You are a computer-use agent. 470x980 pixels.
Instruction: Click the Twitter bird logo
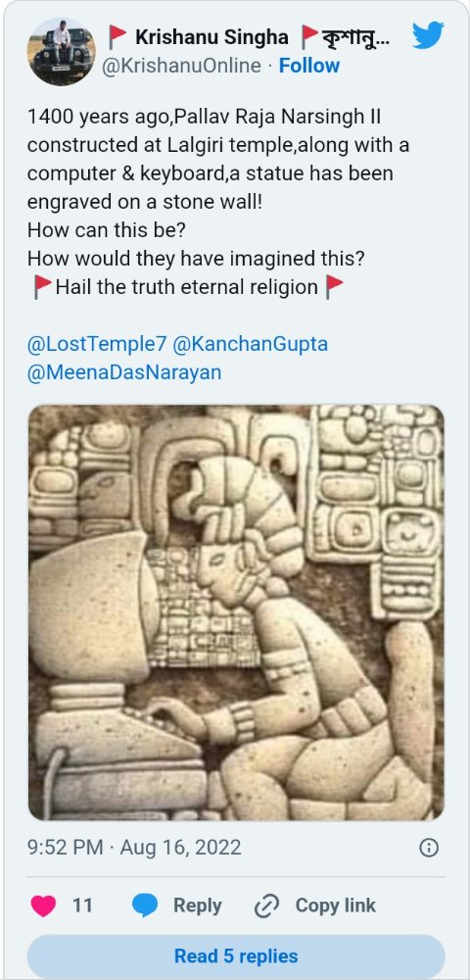pos(428,35)
